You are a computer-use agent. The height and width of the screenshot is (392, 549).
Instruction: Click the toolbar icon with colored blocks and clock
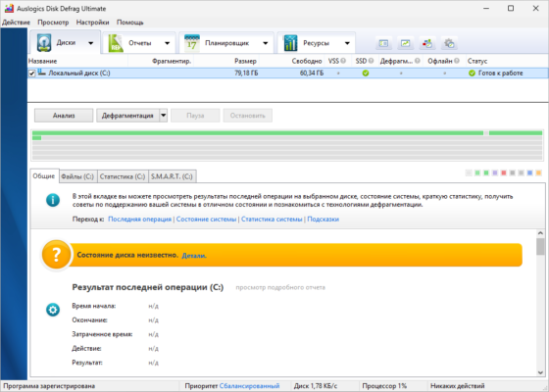tap(426, 43)
